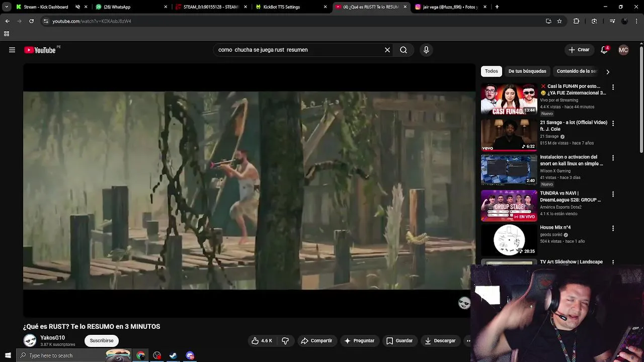Run the search with the magnifier button
Screen dimensions: 644x362
click(404, 50)
